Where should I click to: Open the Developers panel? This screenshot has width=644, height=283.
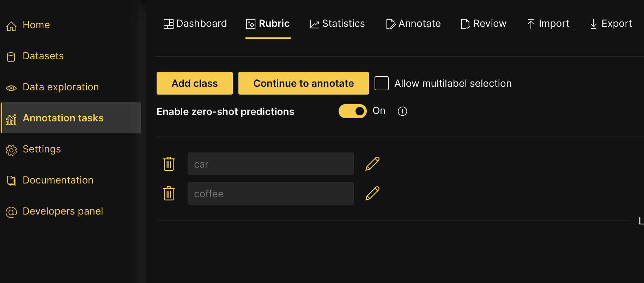62,211
